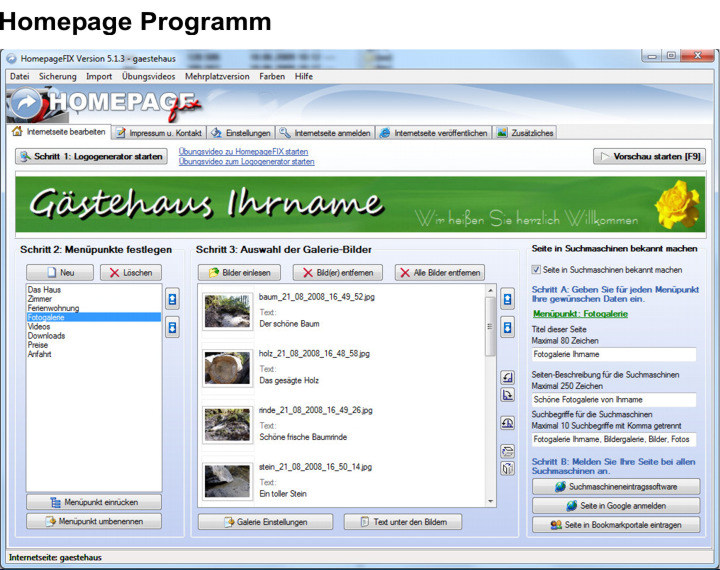Click the HomepageFIX arrow logo icon
This screenshot has height=570, width=720.
26,102
